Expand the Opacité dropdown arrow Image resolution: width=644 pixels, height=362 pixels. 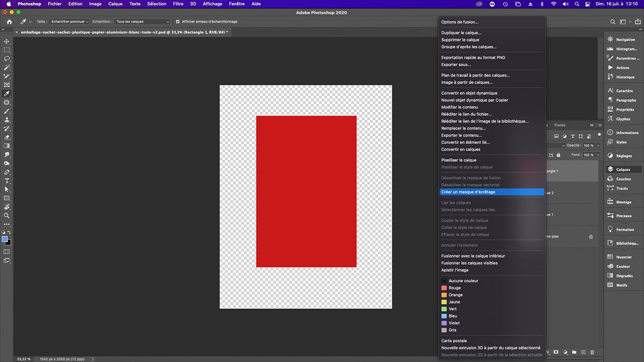[x=598, y=146]
